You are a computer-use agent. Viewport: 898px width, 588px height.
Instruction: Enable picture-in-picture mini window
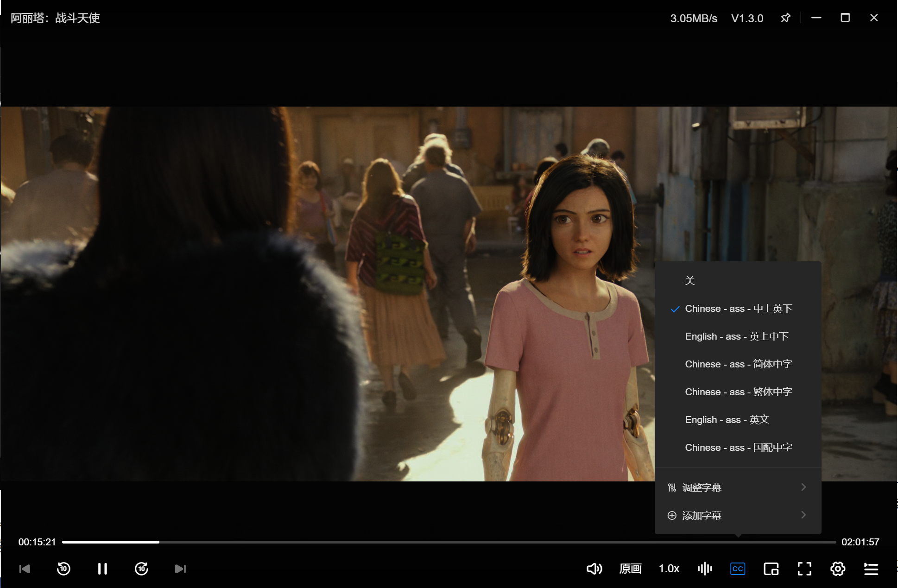tap(771, 569)
